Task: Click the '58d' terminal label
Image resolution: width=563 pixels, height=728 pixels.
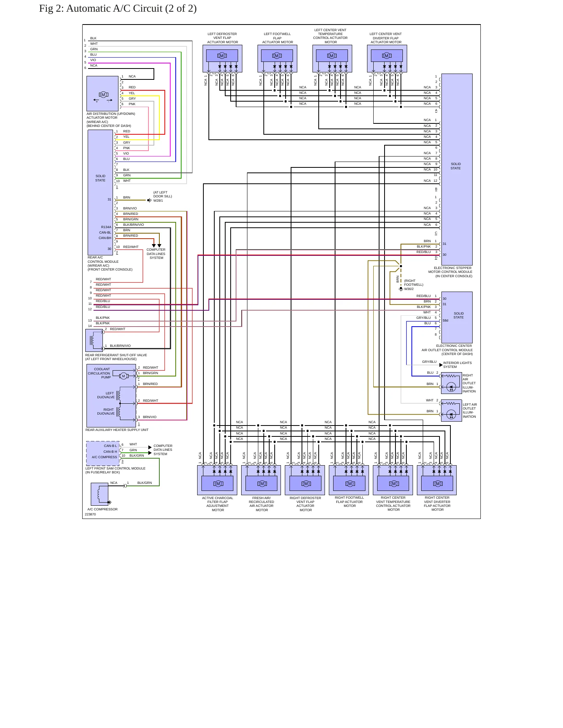Action: tap(445, 320)
